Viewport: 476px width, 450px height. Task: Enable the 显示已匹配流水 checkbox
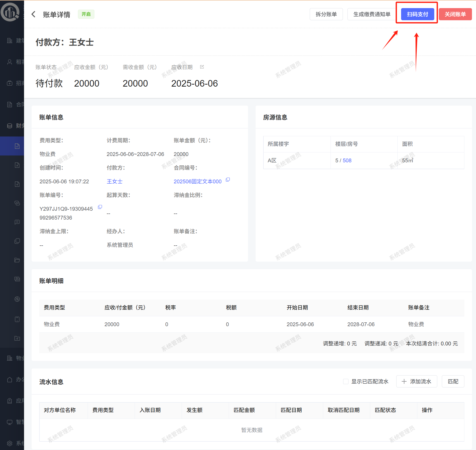346,382
